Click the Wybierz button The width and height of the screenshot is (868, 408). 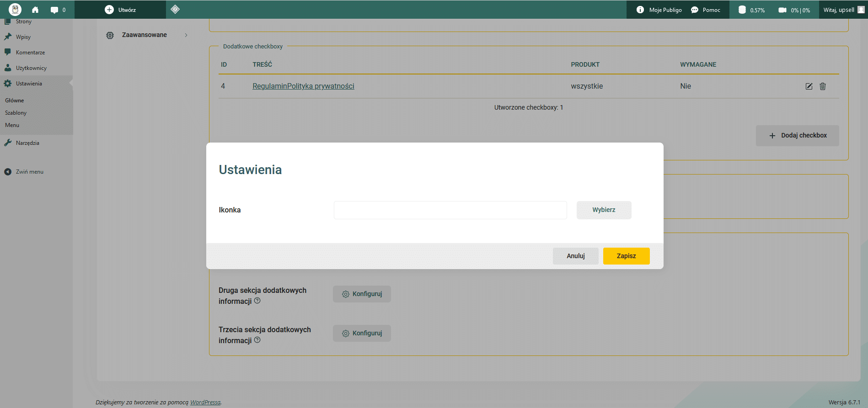pyautogui.click(x=604, y=210)
